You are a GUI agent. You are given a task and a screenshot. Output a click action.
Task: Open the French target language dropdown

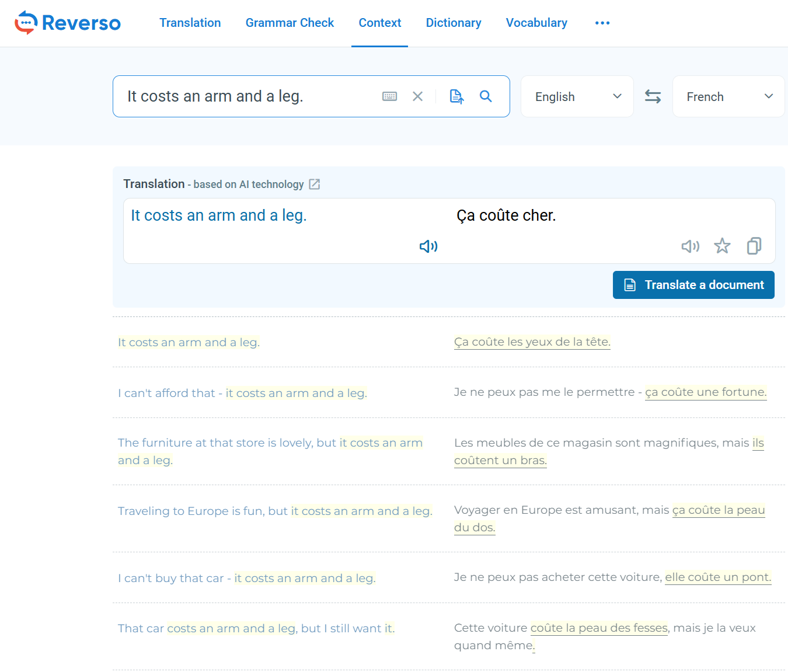point(728,96)
